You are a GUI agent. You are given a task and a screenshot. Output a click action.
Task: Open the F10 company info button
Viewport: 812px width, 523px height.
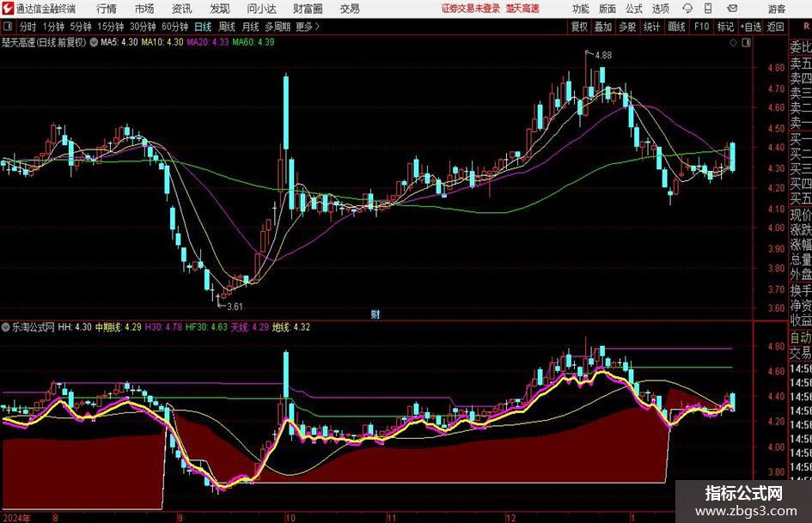(701, 27)
